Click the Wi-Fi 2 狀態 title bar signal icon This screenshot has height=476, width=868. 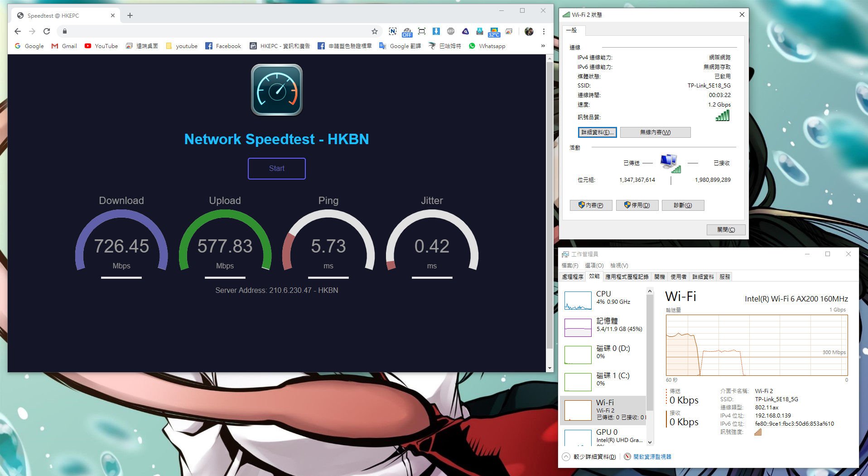point(566,15)
